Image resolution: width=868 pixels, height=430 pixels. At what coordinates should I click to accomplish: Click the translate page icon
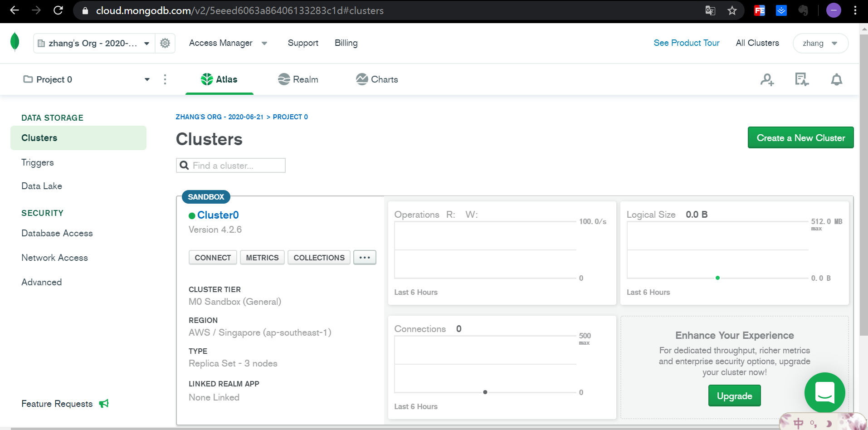(710, 10)
